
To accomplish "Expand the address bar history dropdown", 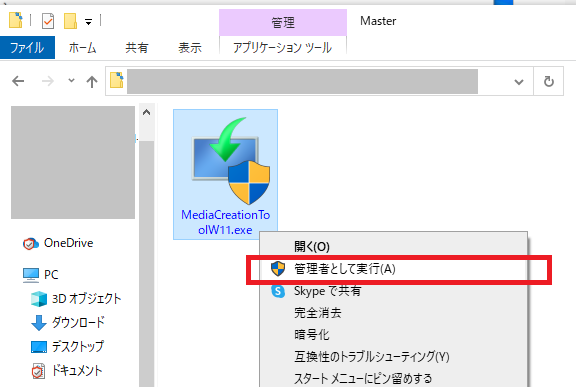I will [519, 82].
